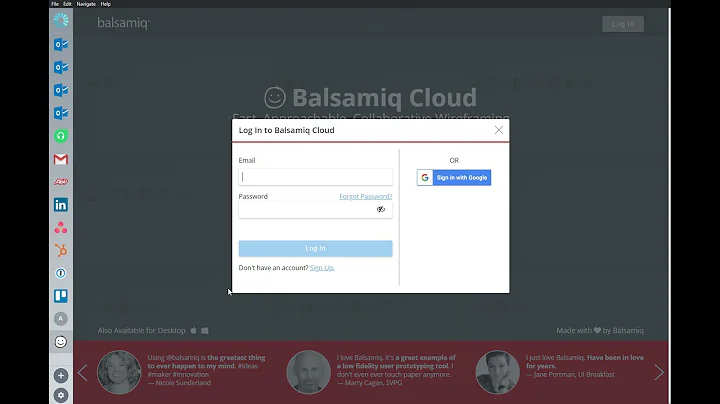Click the Sign Up link
The height and width of the screenshot is (404, 720).
click(x=322, y=268)
